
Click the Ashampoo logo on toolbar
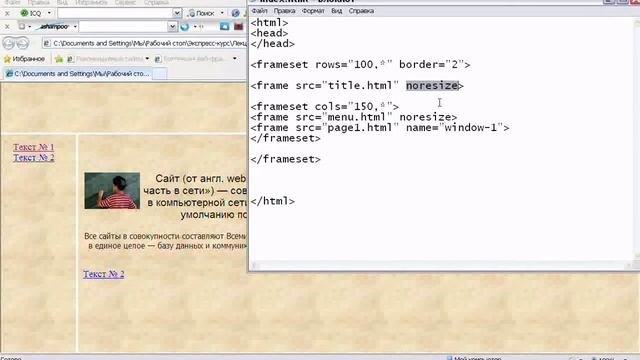coord(53,27)
